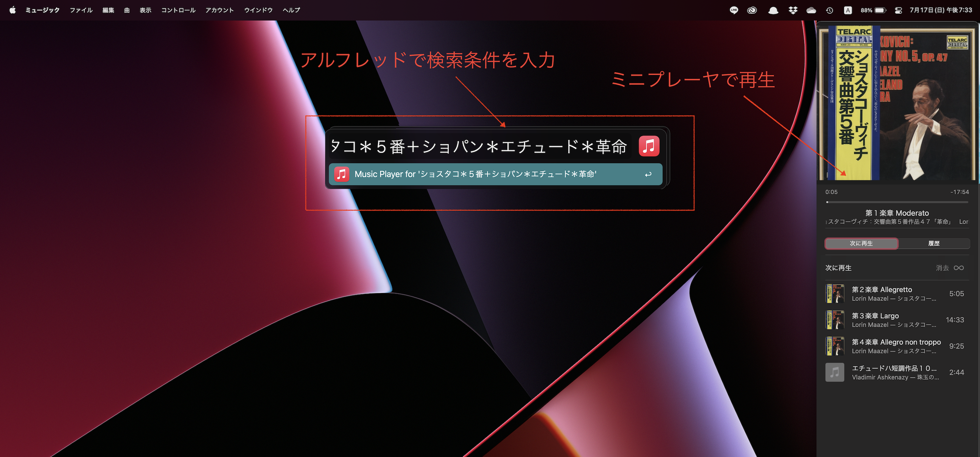Viewport: 980px width, 457px height.
Task: Open the ファイル menu
Action: coord(81,10)
